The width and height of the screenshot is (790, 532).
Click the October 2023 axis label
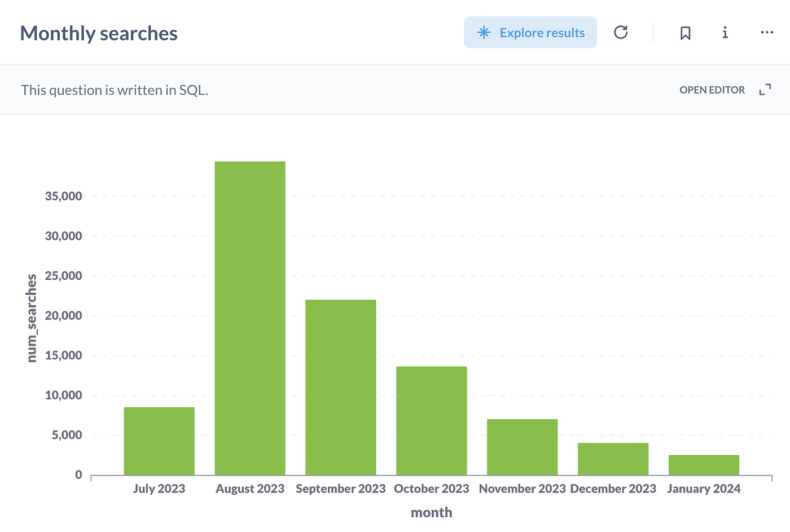point(432,489)
